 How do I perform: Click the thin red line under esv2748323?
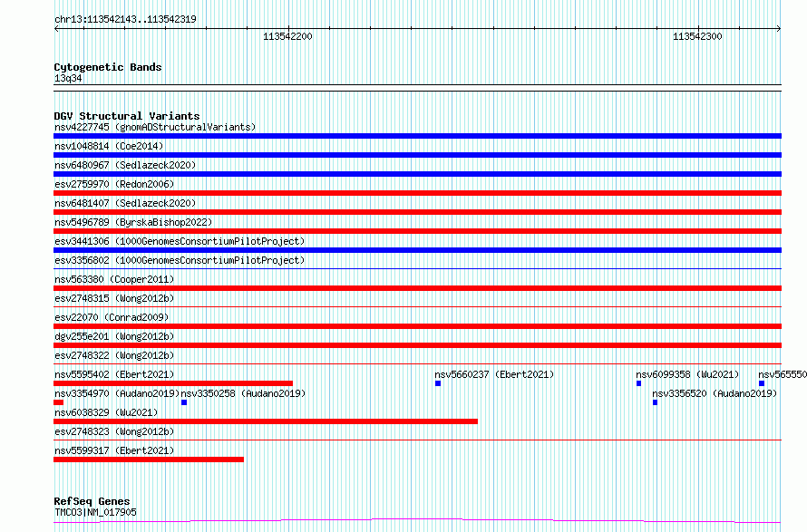[417, 440]
